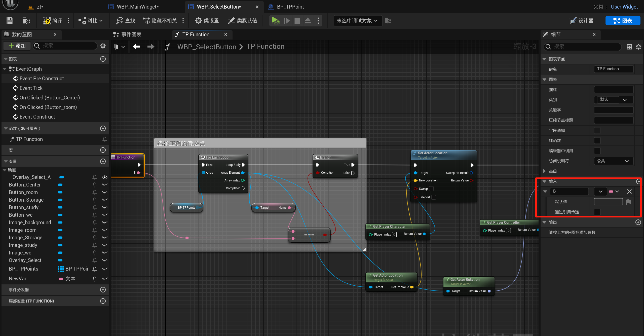Click the Designer mode button
Image resolution: width=644 pixels, height=336 pixels.
582,21
